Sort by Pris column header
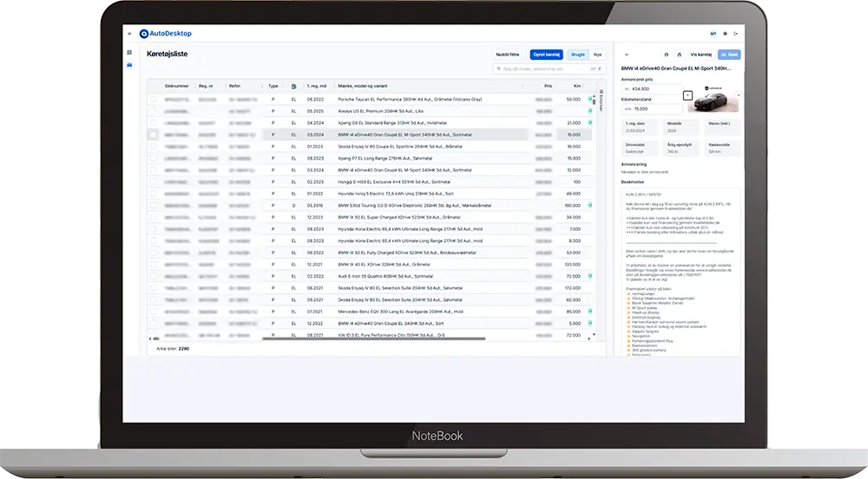Screen dimensions: 868x479 (548, 86)
